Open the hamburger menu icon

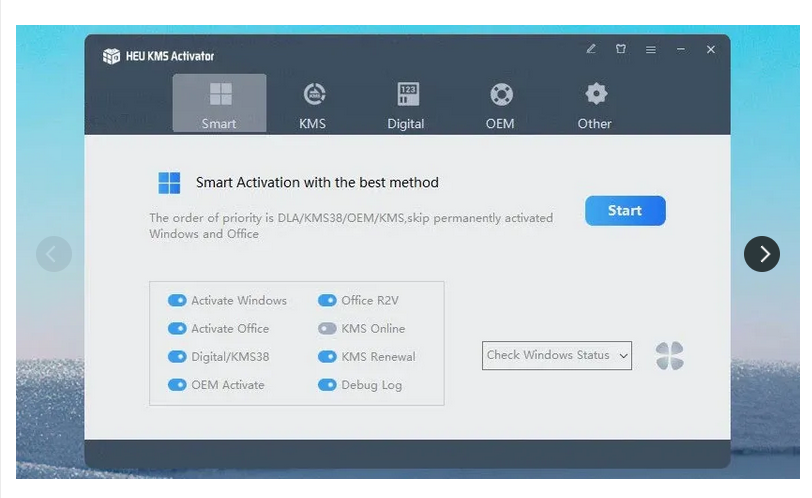click(650, 50)
